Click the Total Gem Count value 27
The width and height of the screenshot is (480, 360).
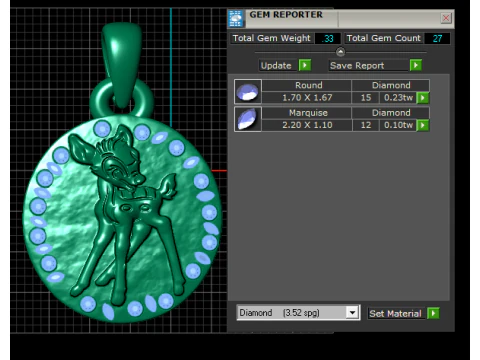tap(437, 38)
